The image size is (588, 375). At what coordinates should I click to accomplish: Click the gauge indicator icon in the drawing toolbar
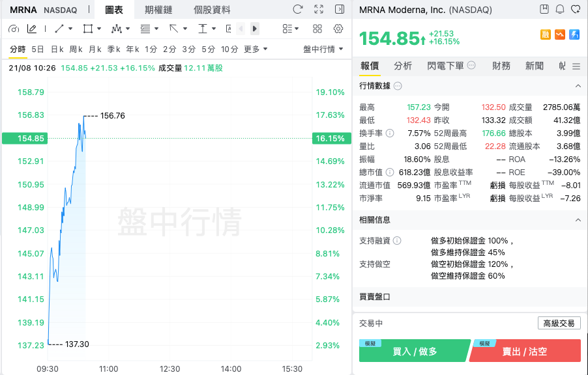pyautogui.click(x=13, y=29)
